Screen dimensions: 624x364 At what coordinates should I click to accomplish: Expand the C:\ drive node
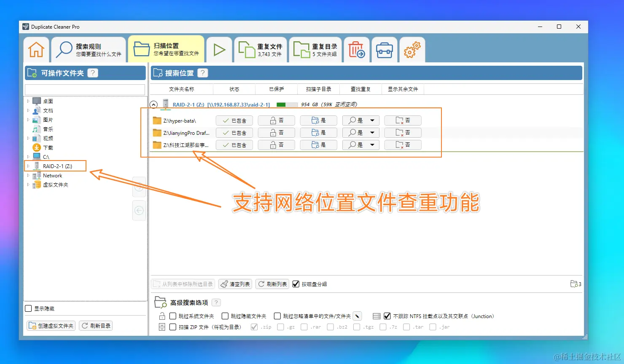[28, 157]
